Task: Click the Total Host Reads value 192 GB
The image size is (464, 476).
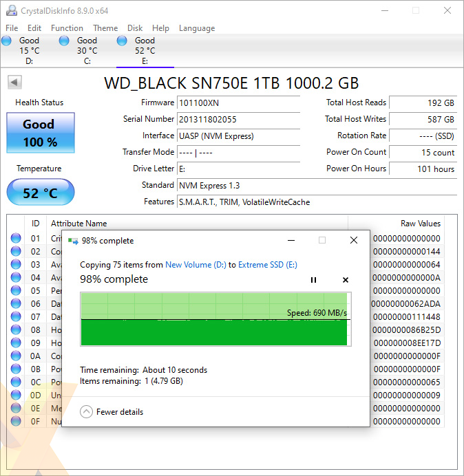Action: tap(423, 103)
